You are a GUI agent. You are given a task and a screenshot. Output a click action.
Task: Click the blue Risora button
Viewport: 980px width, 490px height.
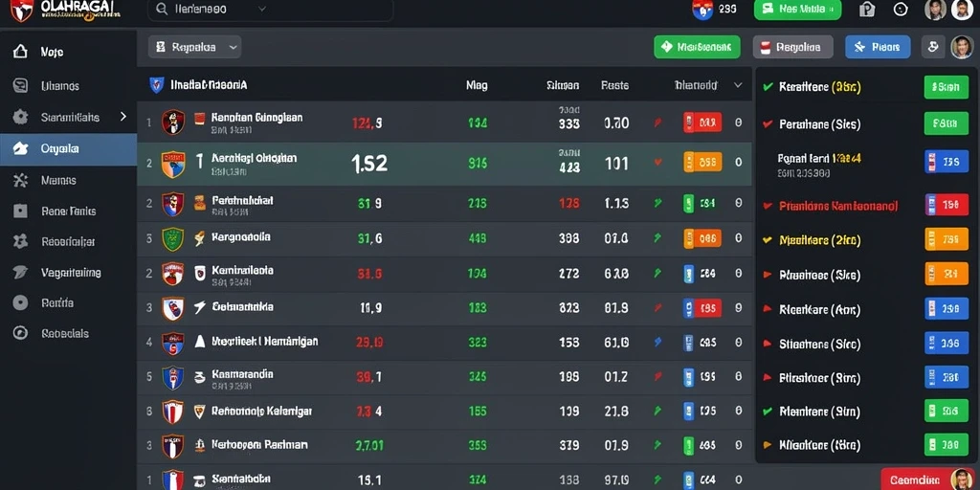click(878, 47)
